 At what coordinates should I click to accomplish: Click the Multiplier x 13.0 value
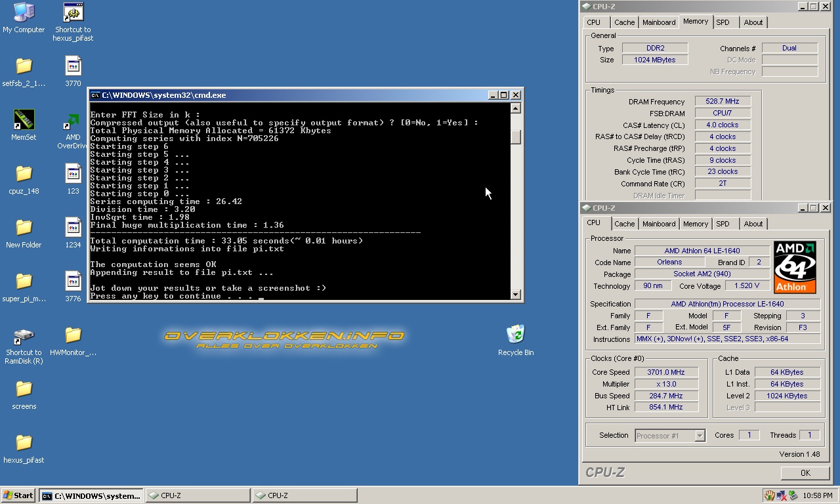[x=665, y=384]
